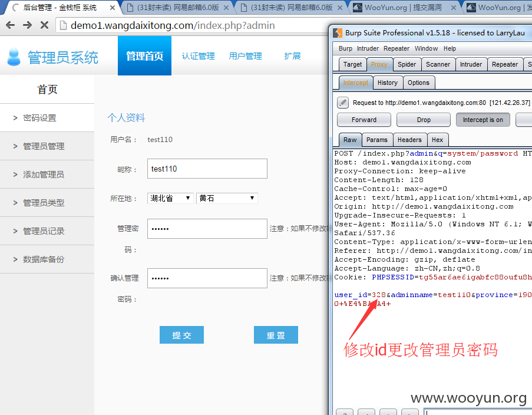Go forward with the browser forward arrow
Screen dimensions: 532x415
tap(27, 25)
